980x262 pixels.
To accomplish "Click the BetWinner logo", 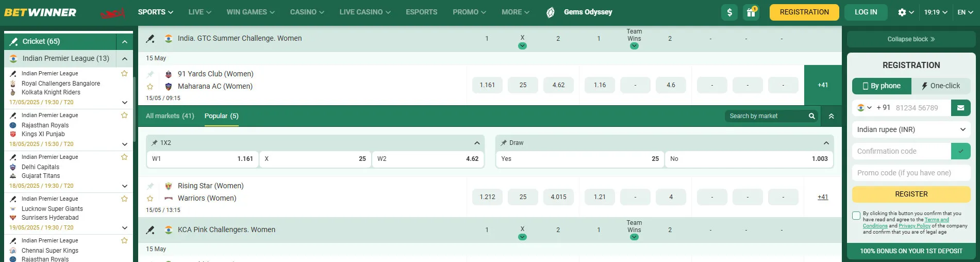I will pos(40,12).
